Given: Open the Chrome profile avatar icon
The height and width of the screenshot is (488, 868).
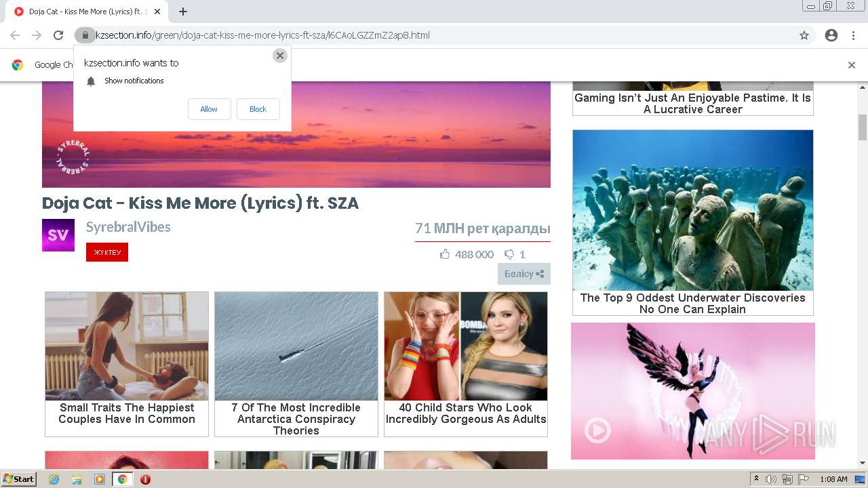Looking at the screenshot, I should [831, 35].
